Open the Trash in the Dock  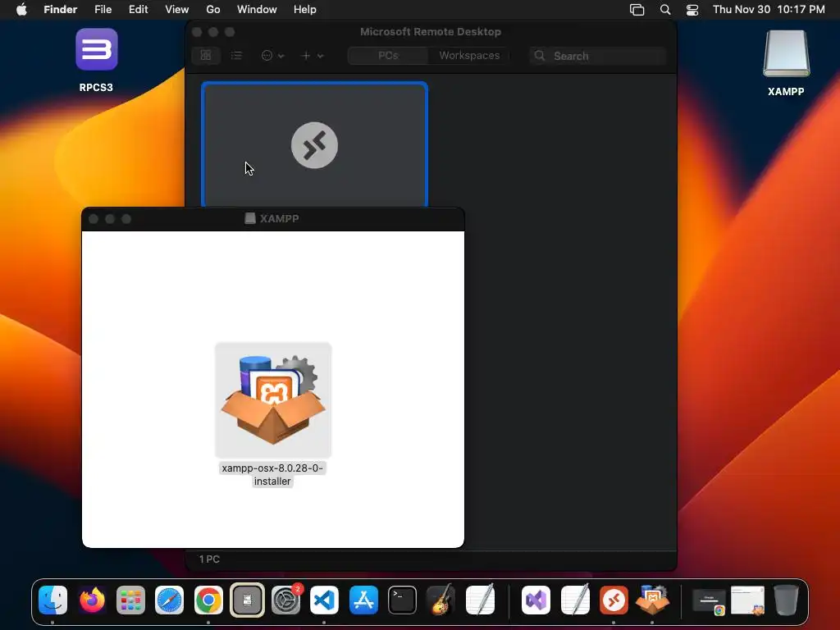pos(787,600)
